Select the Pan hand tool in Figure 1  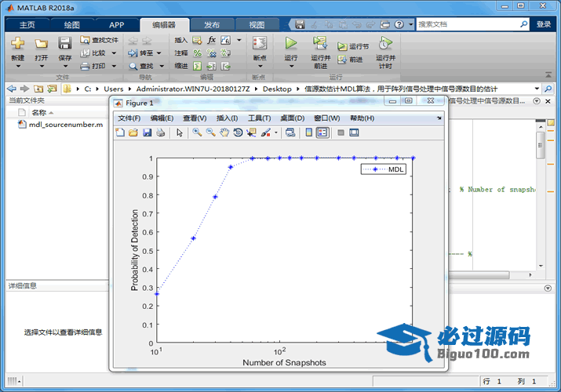tap(224, 132)
